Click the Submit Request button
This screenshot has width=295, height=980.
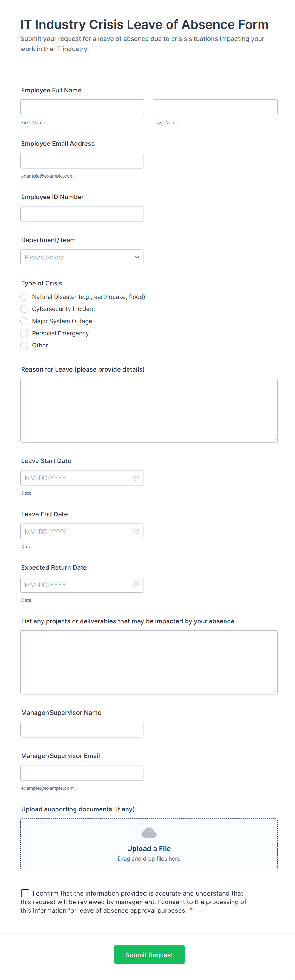coord(149,955)
